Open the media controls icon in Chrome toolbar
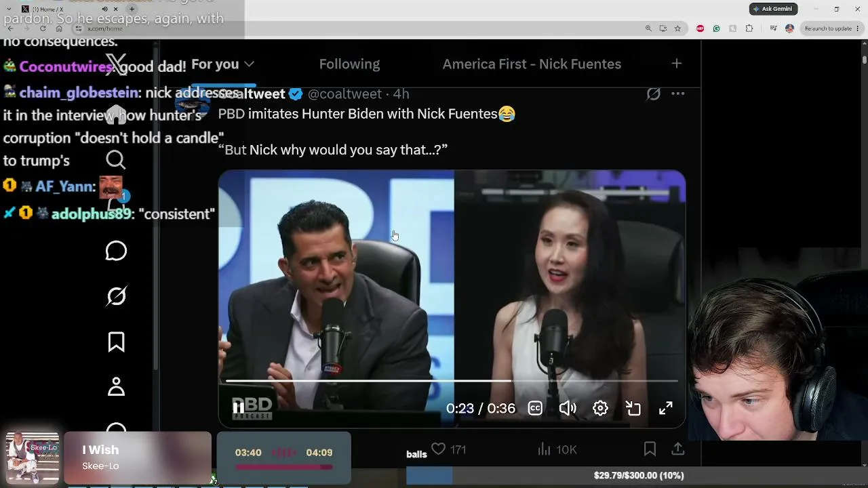Viewport: 868px width, 488px height. click(773, 28)
